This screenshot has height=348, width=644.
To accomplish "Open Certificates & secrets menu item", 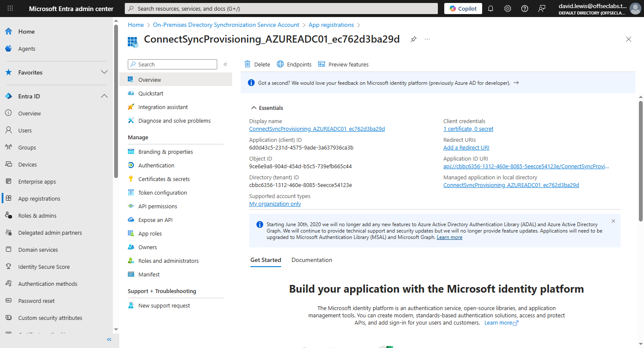I will click(164, 179).
